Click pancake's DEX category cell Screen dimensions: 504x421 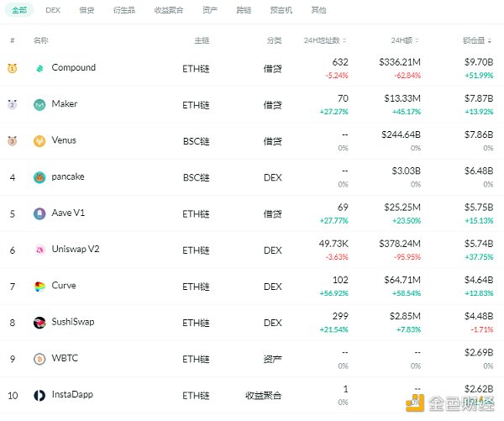272,177
